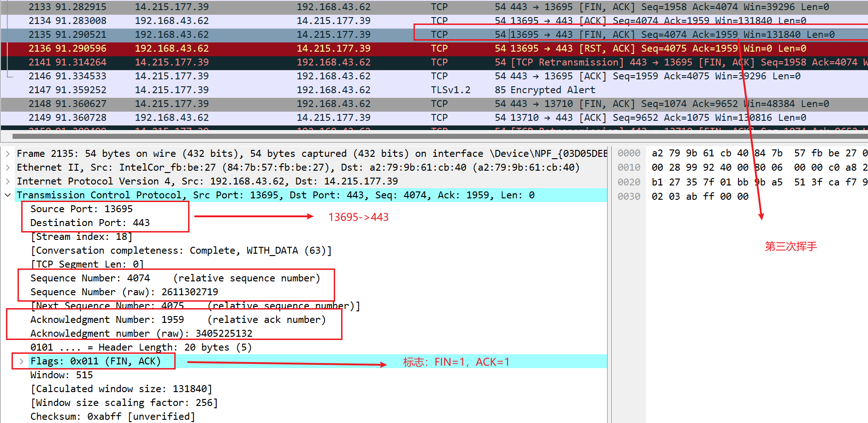Select the Destination Port: 443 field

pos(90,223)
